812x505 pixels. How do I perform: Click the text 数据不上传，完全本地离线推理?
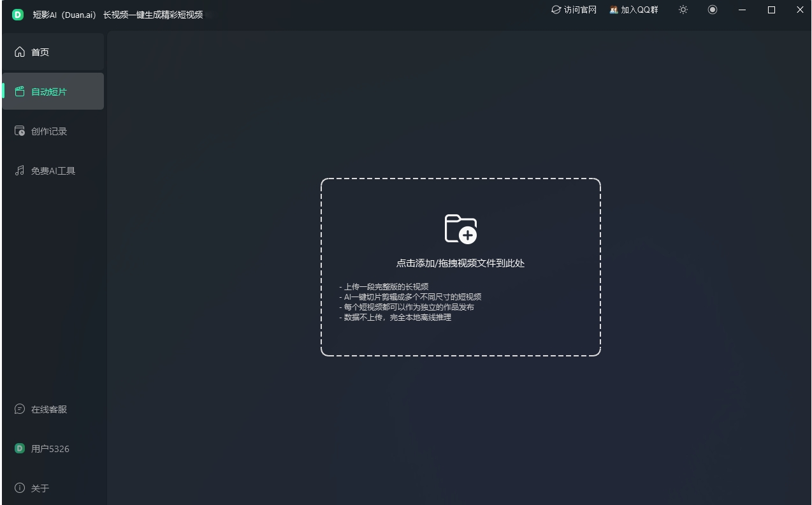pos(398,317)
